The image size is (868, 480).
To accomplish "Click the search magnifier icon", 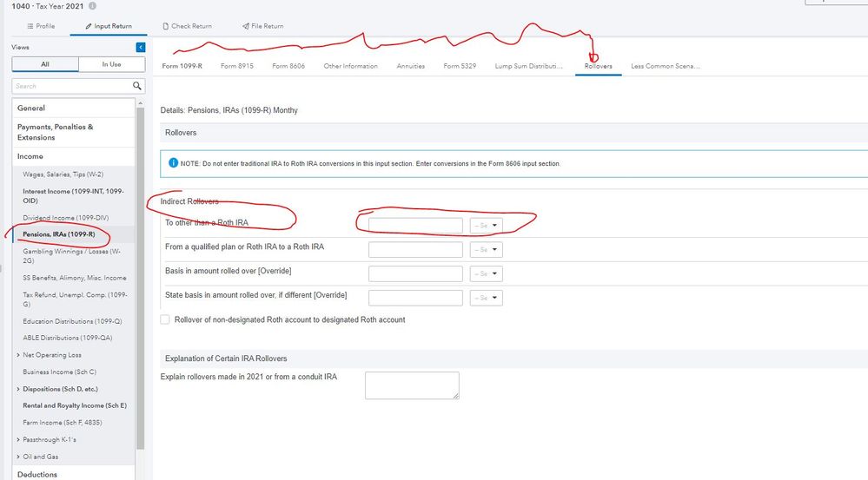I will (137, 86).
